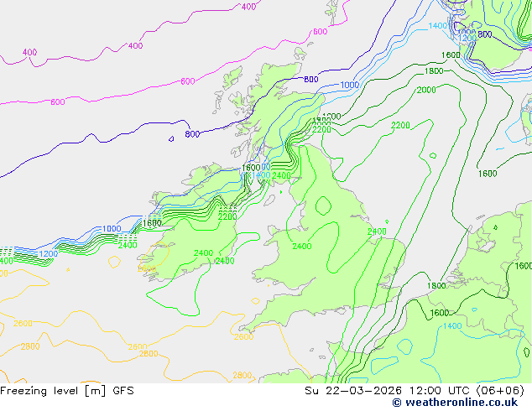Click the yellow 2600 label over southwest Ireland
The height and width of the screenshot is (411, 532).
[x=147, y=269]
